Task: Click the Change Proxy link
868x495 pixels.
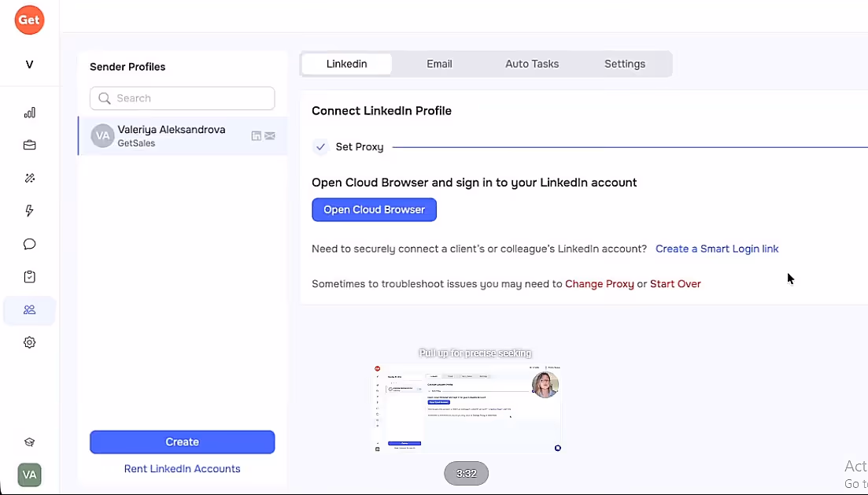Action: (600, 284)
